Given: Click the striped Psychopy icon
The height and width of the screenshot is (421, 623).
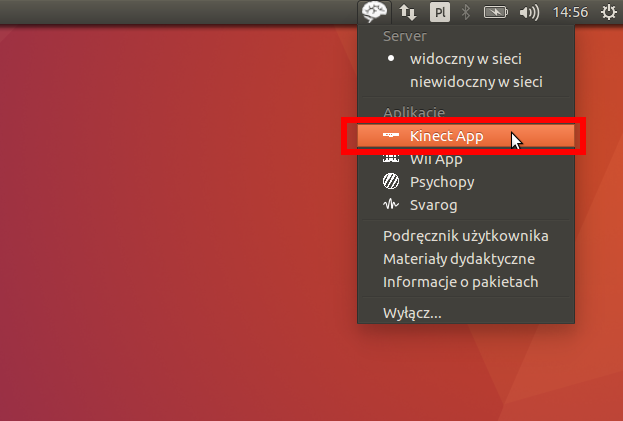Looking at the screenshot, I should (391, 182).
